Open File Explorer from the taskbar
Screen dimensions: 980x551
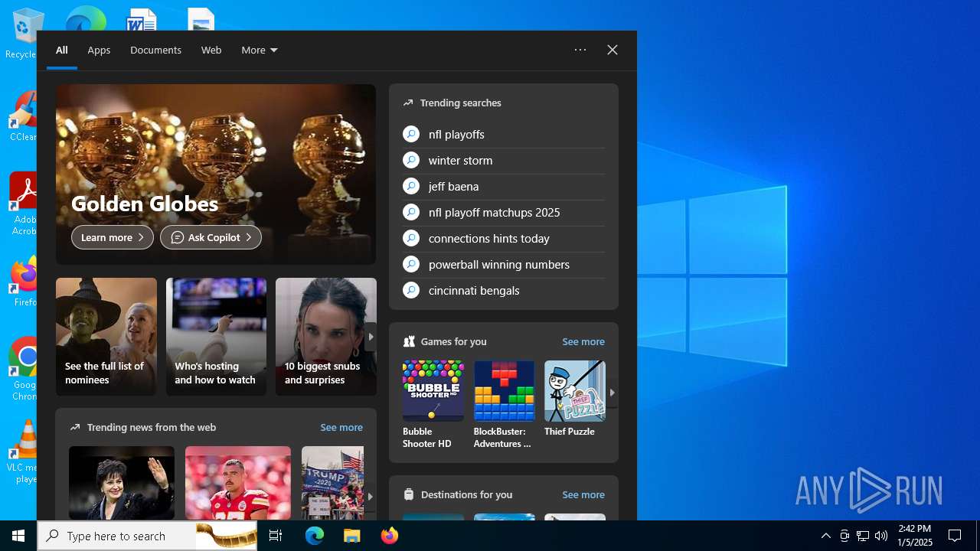(351, 536)
